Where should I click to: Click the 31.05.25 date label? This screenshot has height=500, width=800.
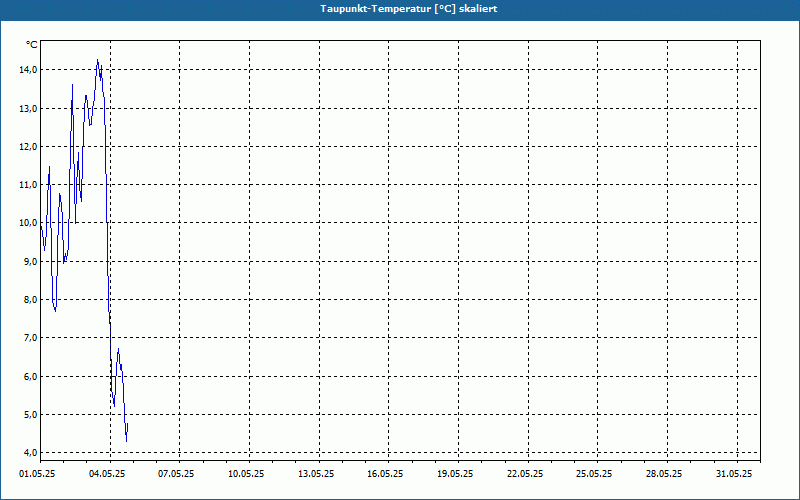(734, 474)
